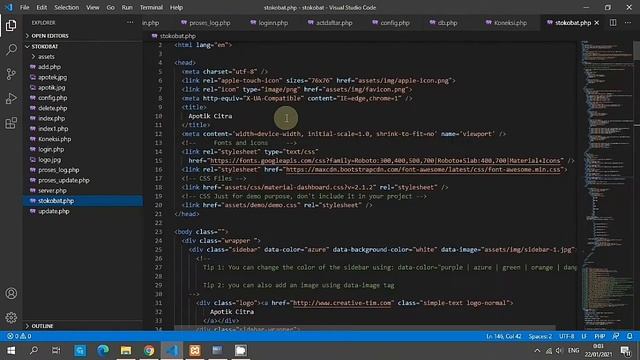Viewport: 640px width, 360px height.
Task: Follow the creative-tim.com link in code
Action: point(342,303)
